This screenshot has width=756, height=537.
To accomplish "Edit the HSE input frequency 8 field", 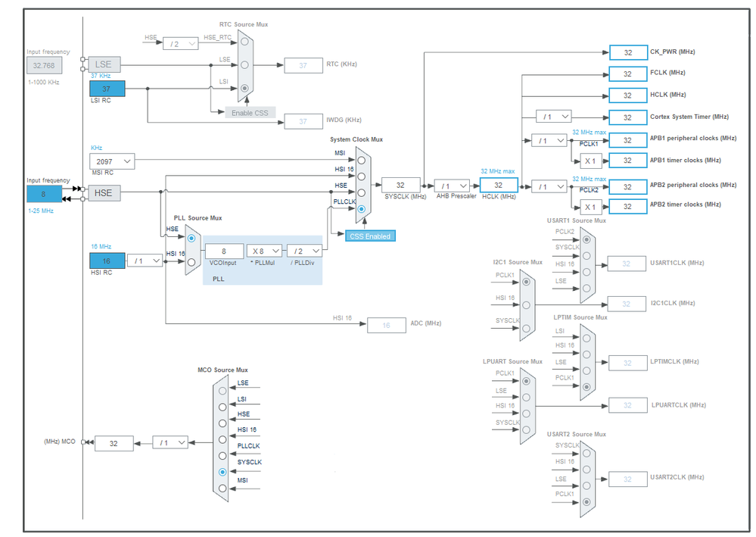I will [44, 194].
